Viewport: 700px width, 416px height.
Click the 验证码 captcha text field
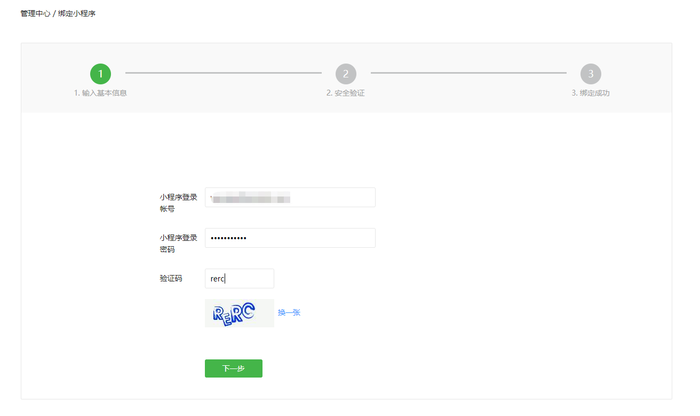point(239,279)
